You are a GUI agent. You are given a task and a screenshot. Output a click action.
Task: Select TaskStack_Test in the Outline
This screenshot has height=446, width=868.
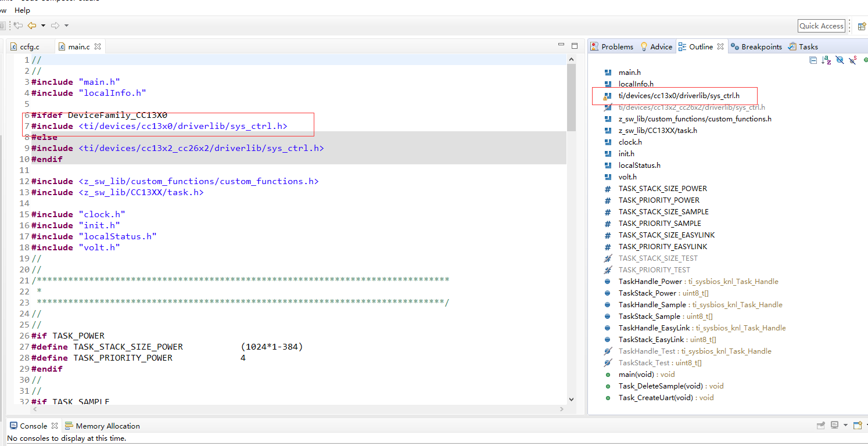660,363
